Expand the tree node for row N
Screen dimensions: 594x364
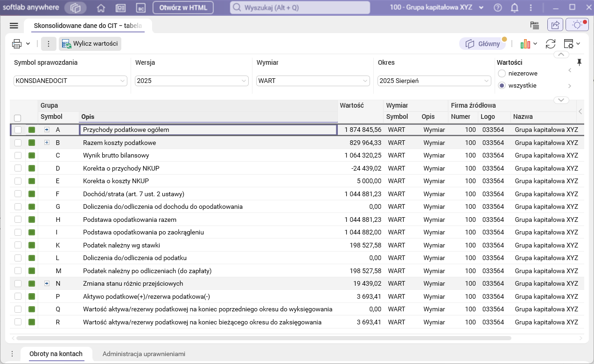point(47,283)
